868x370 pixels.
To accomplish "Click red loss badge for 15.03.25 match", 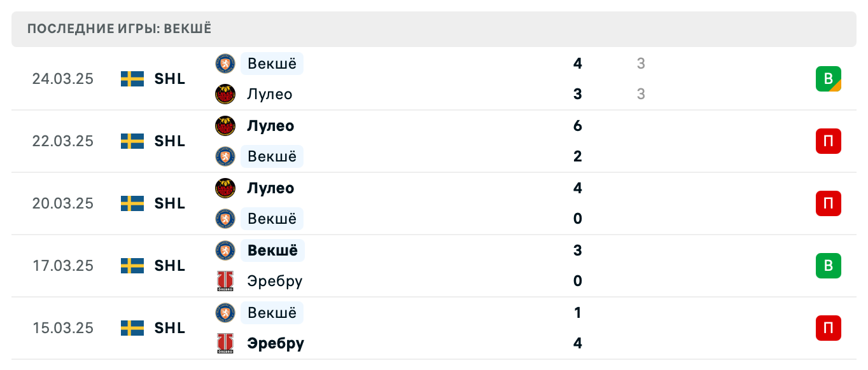I will coord(828,328).
